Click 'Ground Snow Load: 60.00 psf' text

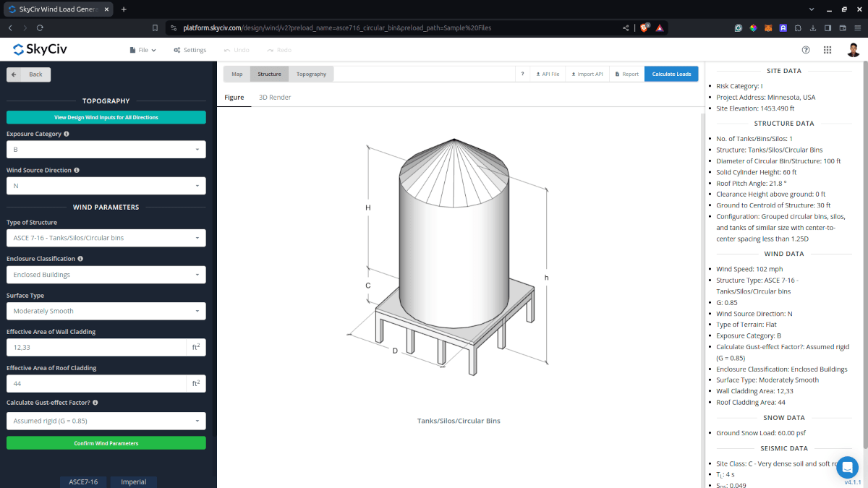[x=761, y=433]
